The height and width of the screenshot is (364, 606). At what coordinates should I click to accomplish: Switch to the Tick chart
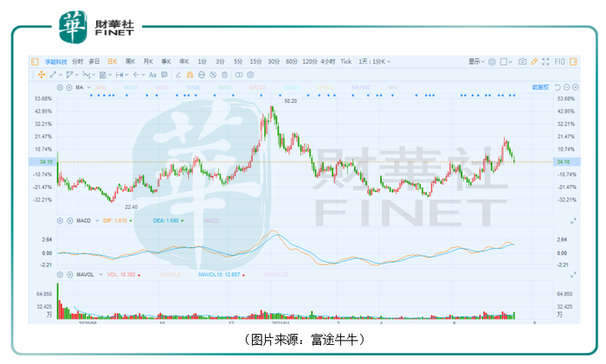(346, 61)
